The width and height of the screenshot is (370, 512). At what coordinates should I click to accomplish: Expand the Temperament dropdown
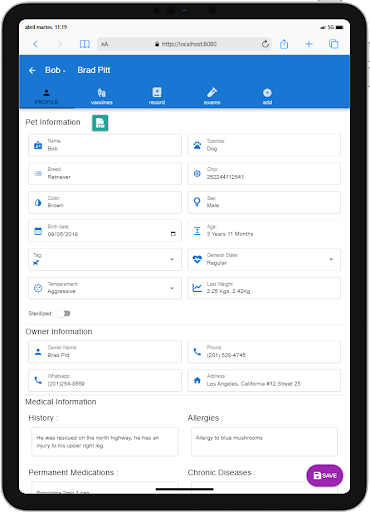pyautogui.click(x=105, y=288)
